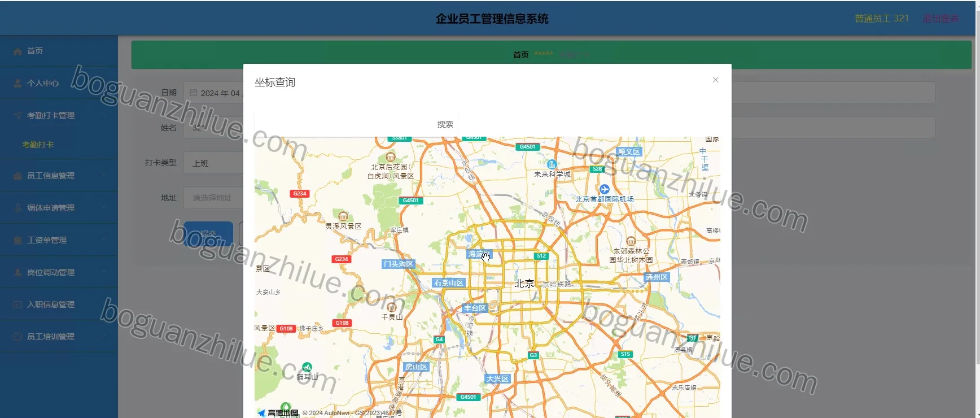Click the 石景山区 district label
This screenshot has width=980, height=418.
449,282
